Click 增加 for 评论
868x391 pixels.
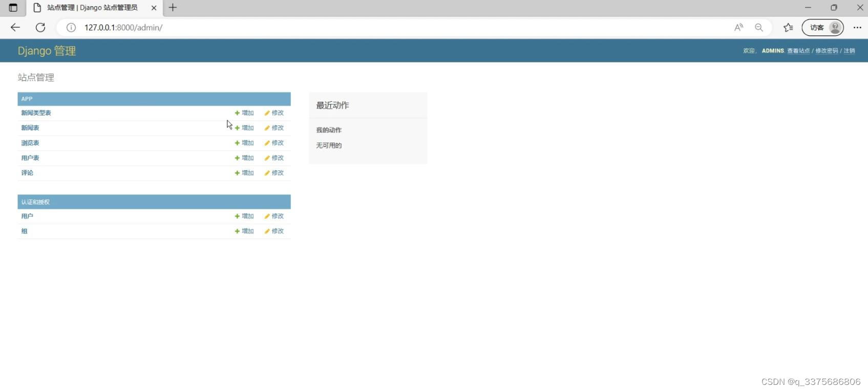pyautogui.click(x=244, y=172)
